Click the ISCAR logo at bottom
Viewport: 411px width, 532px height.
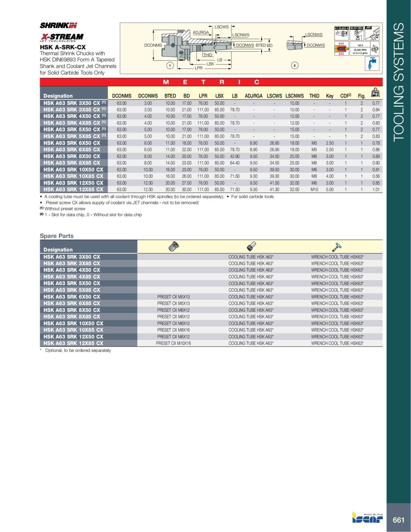click(367, 518)
